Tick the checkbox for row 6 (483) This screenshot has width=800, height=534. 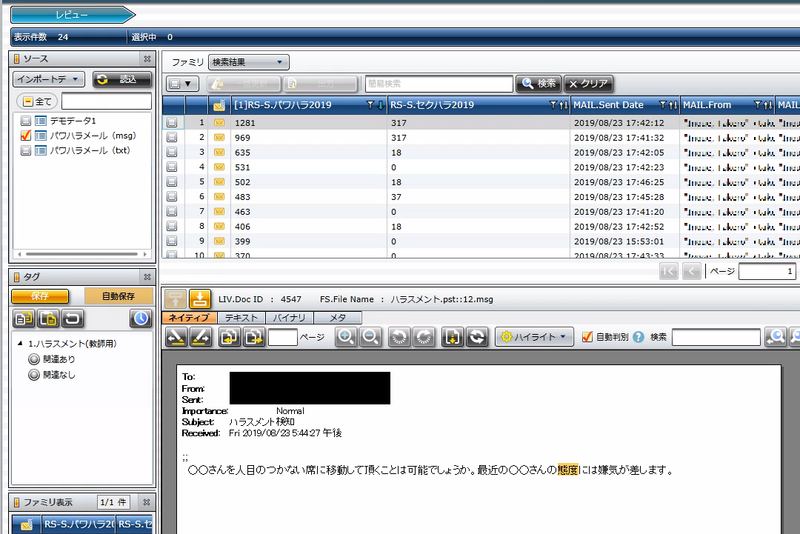click(172, 196)
